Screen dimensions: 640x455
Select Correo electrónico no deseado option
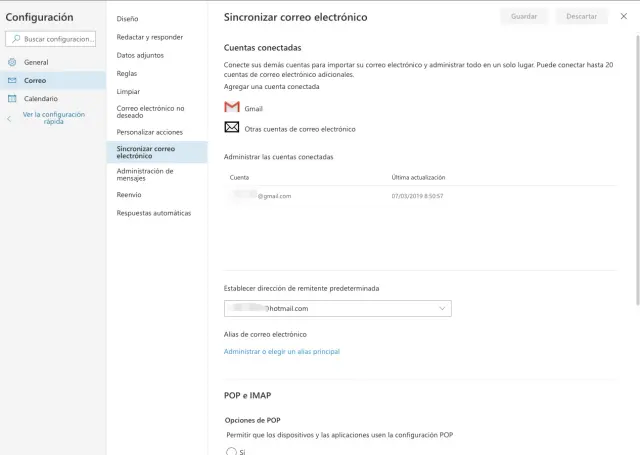tap(150, 110)
